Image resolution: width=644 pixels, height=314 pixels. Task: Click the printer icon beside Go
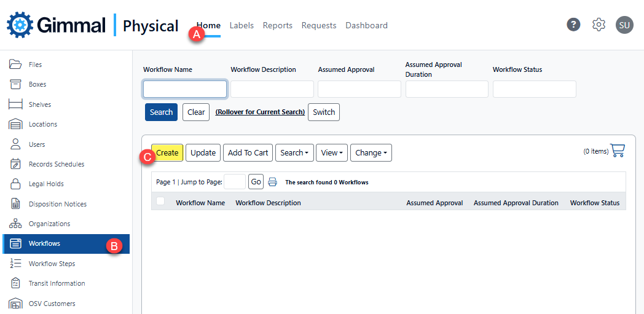pos(273,182)
